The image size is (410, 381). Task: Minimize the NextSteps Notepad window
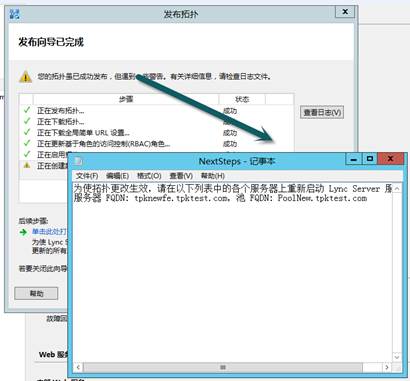[354, 159]
